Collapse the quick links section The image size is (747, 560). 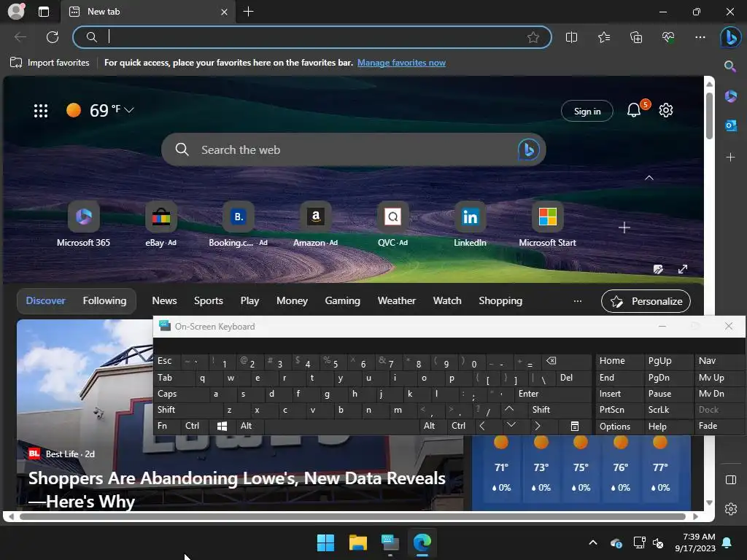coord(649,178)
